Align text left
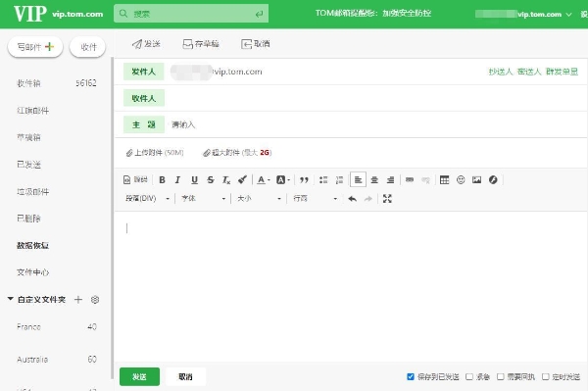This screenshot has width=588, height=391. 358,180
